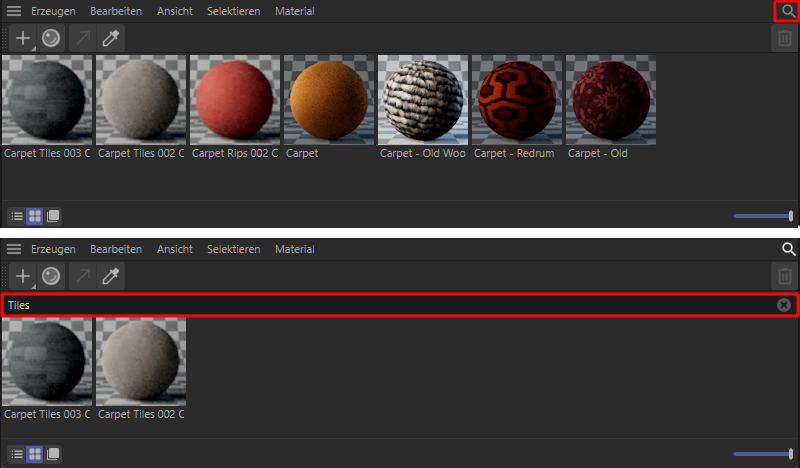Open Selektieren menu in lower panel
The image size is (800, 468).
(x=233, y=249)
